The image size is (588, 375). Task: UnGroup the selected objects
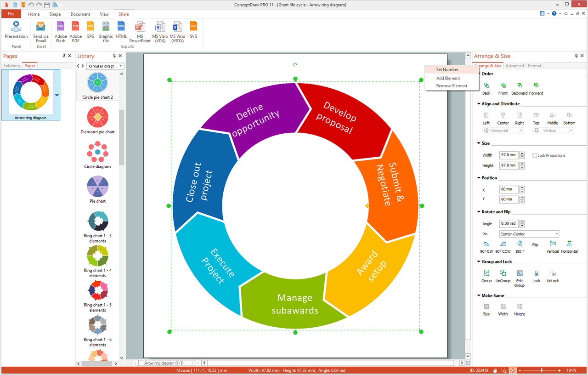(x=503, y=276)
